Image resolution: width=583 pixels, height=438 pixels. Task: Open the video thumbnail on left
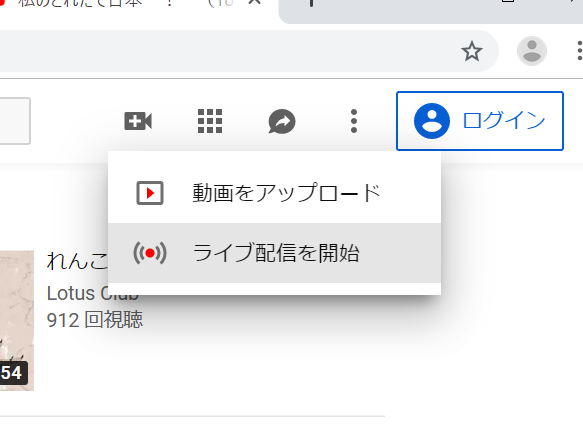(x=17, y=321)
